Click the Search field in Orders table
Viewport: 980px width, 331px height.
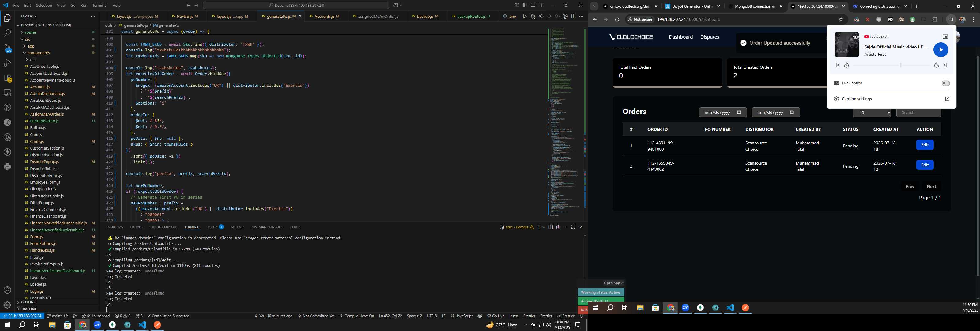(918, 113)
